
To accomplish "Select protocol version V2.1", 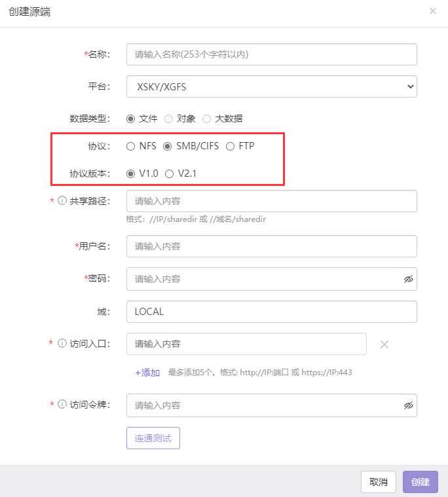I will [x=170, y=174].
